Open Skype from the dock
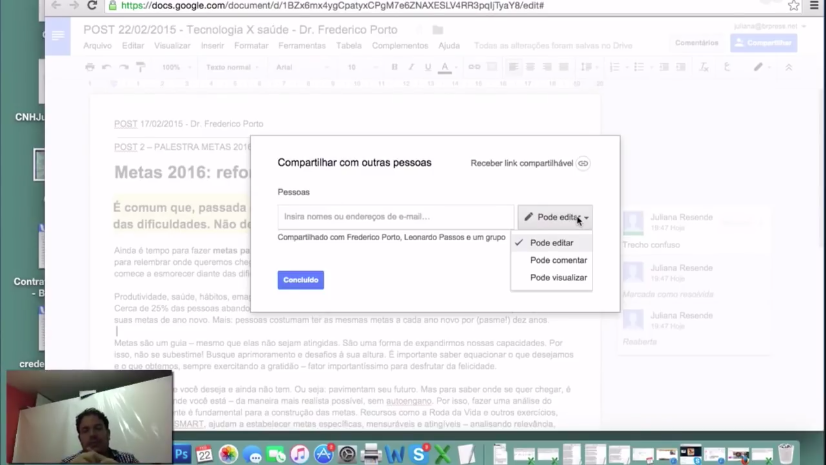This screenshot has height=465, width=826. point(419,454)
